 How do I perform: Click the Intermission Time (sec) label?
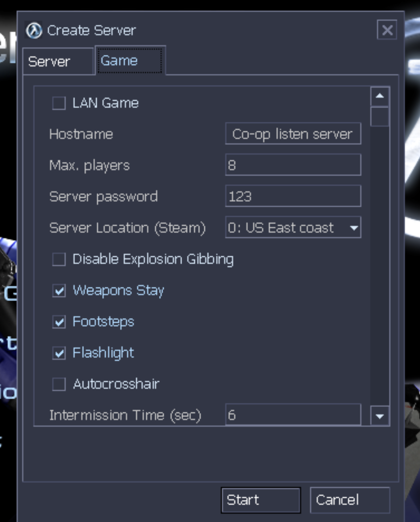tap(125, 415)
